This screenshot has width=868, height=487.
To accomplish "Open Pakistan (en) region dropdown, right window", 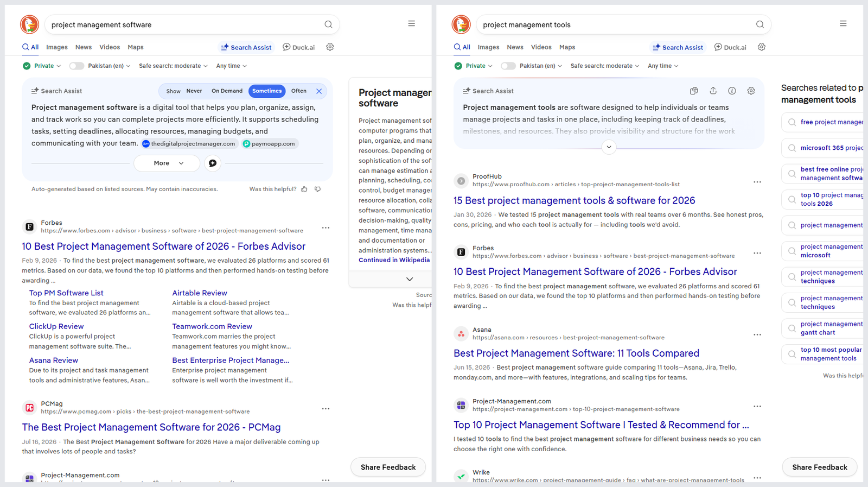I will point(541,66).
